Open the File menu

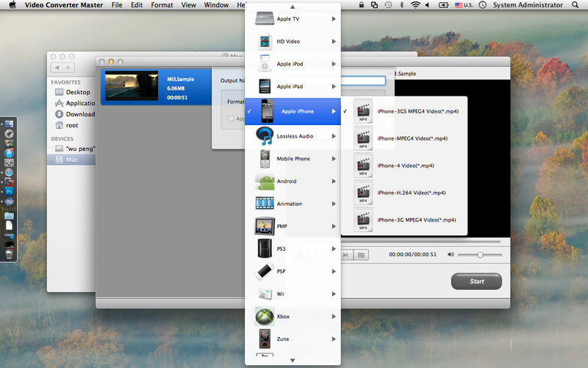pyautogui.click(x=117, y=5)
